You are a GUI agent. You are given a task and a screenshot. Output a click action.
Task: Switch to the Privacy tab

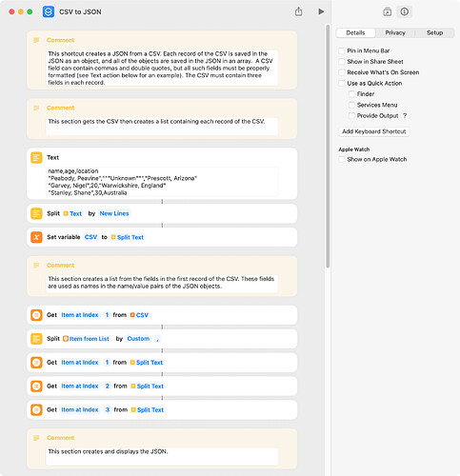coord(395,32)
